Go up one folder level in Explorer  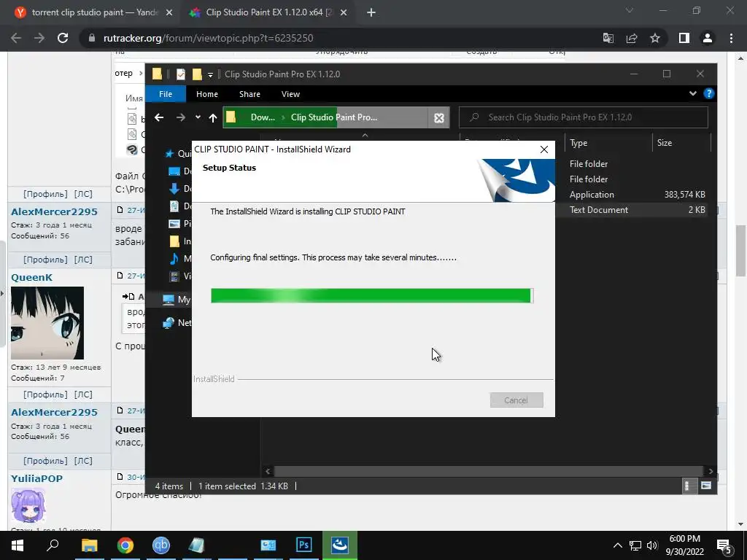point(213,117)
